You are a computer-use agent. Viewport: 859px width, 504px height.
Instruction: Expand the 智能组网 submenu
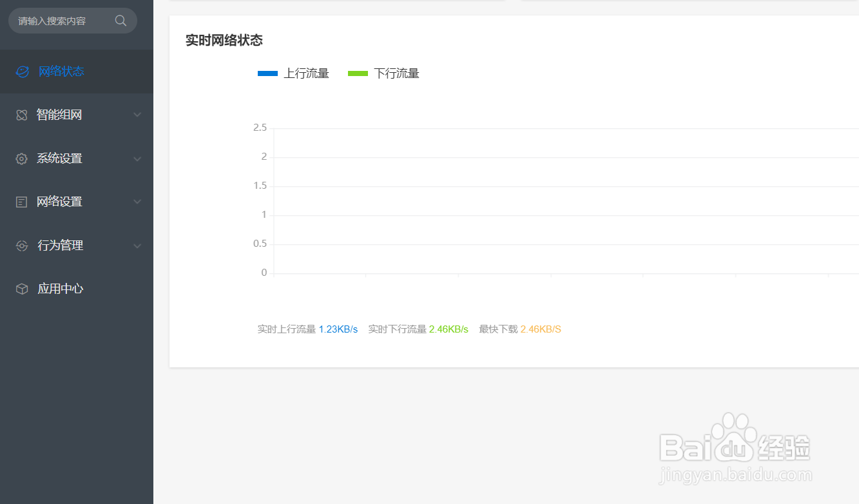137,114
